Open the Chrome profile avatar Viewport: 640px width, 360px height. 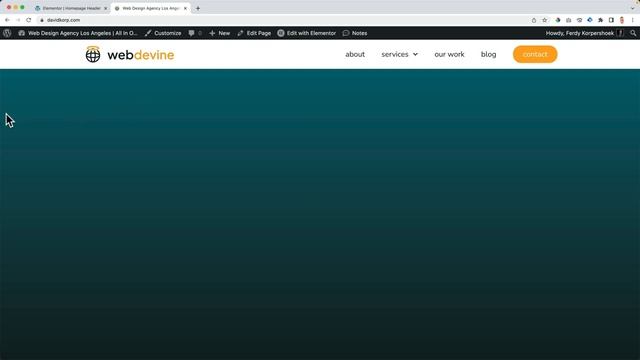point(622,20)
